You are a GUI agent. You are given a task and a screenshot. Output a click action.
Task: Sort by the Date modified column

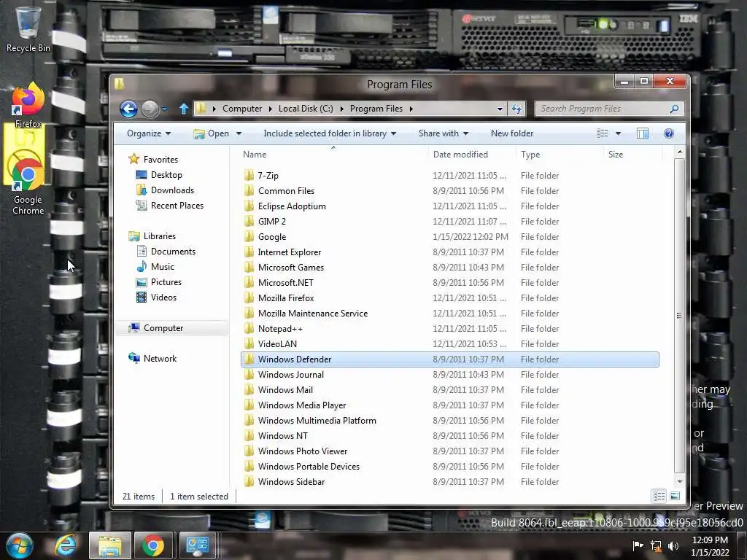472,155
